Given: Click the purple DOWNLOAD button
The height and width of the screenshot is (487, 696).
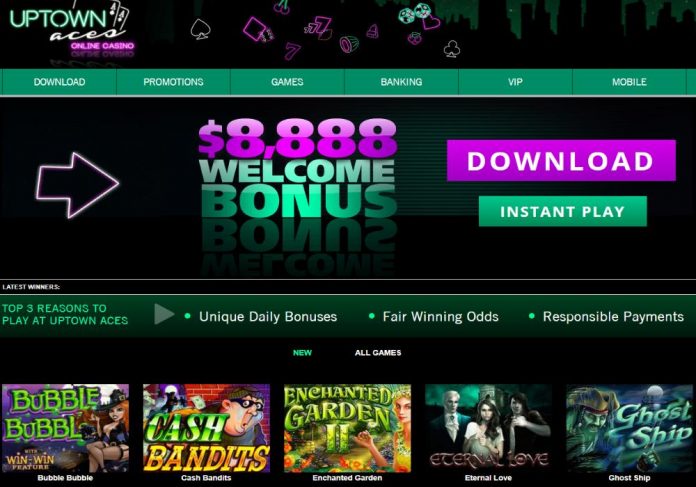Looking at the screenshot, I should tap(561, 161).
